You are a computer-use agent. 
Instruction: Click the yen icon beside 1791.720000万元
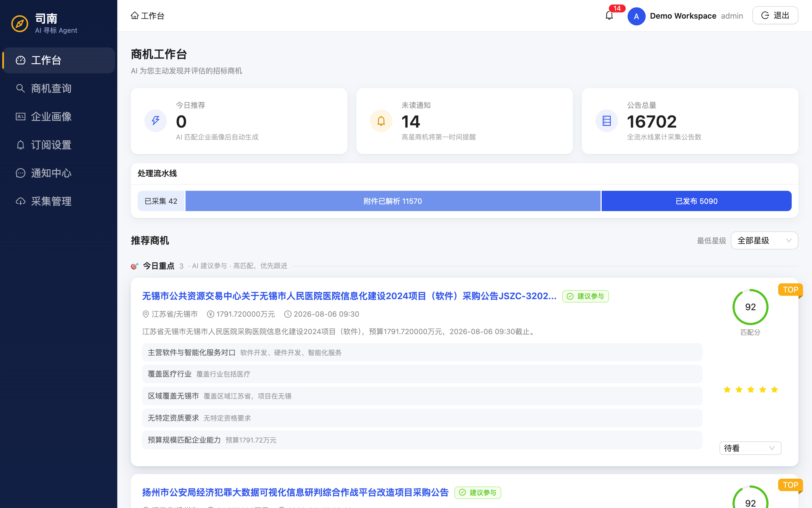tap(211, 314)
